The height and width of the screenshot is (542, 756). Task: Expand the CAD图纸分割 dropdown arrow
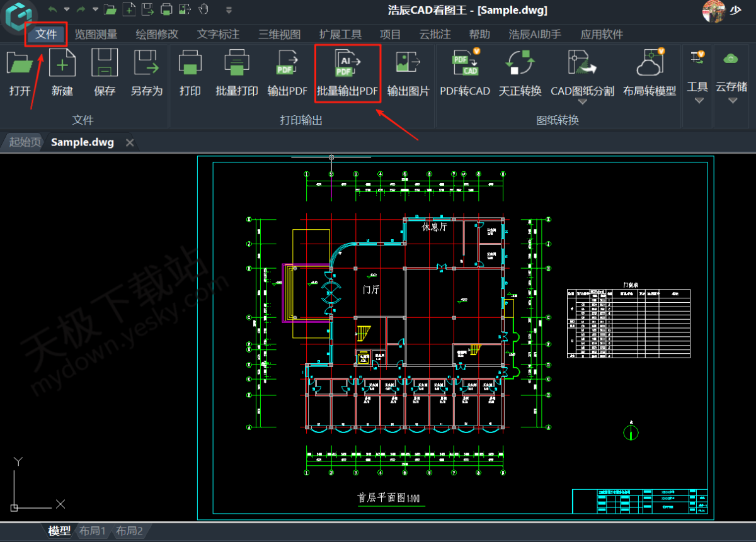click(582, 102)
